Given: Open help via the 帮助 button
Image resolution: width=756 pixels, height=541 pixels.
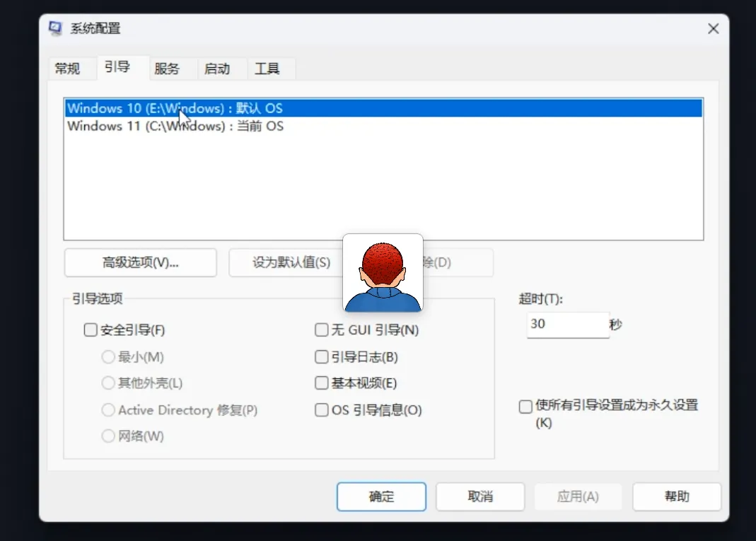Looking at the screenshot, I should click(677, 496).
